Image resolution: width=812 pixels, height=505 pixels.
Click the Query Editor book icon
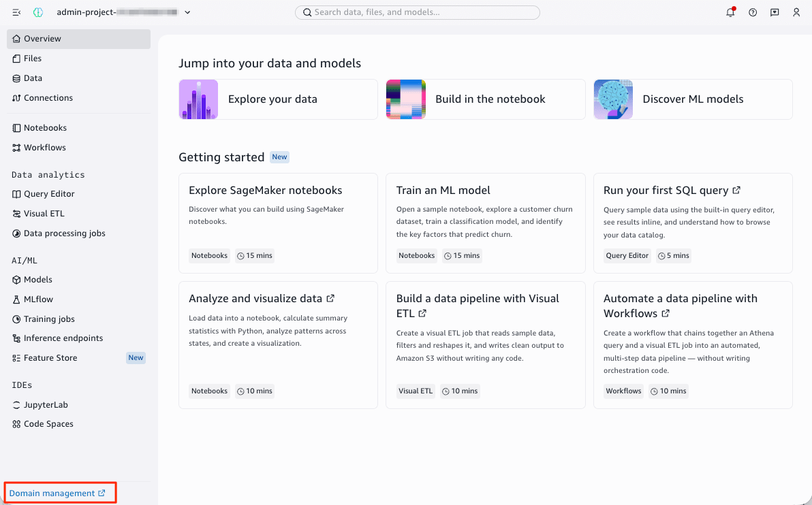pos(16,194)
